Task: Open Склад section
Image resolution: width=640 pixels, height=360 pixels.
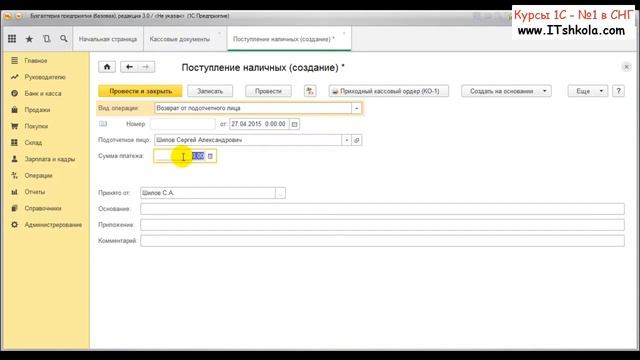Action: [33, 142]
